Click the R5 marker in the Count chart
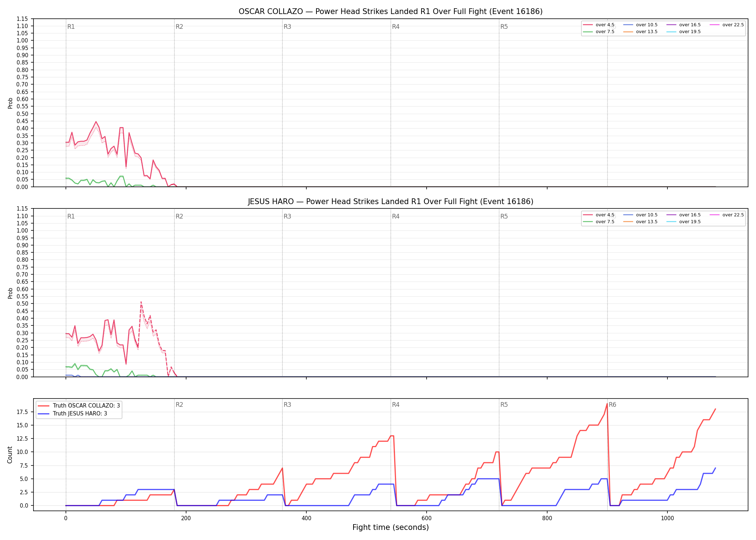Viewport: 756px width, 540px height. click(504, 405)
